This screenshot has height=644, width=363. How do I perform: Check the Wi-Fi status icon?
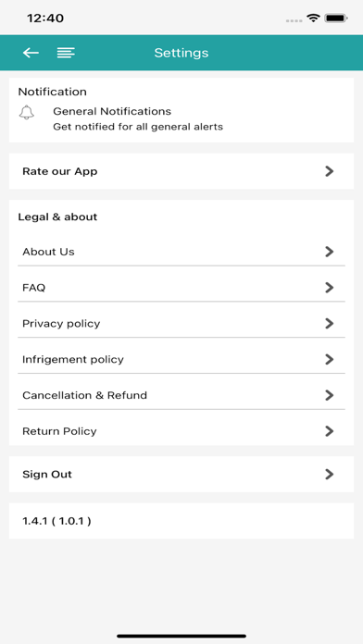(x=313, y=19)
